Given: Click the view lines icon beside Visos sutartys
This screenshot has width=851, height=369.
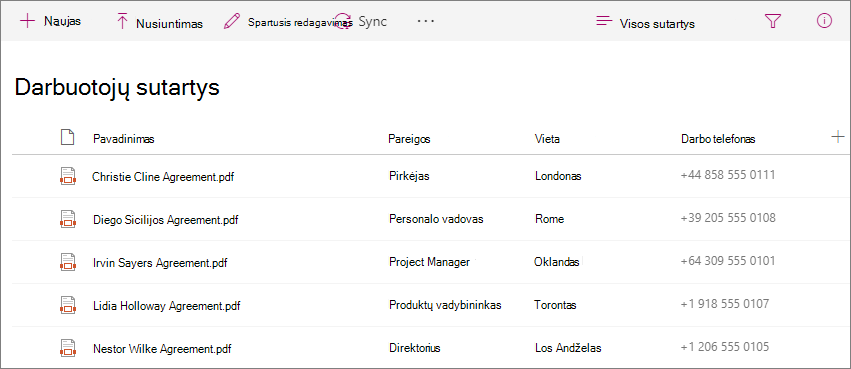Looking at the screenshot, I should tap(604, 22).
